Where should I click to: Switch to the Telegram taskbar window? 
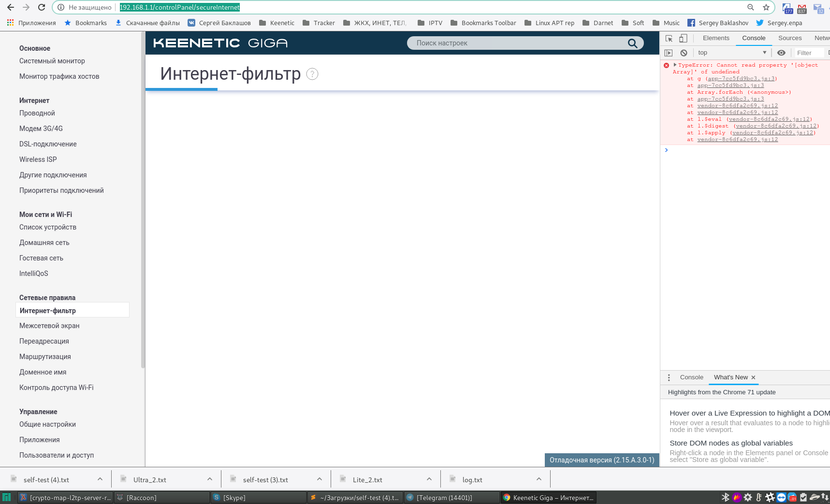coord(452,498)
